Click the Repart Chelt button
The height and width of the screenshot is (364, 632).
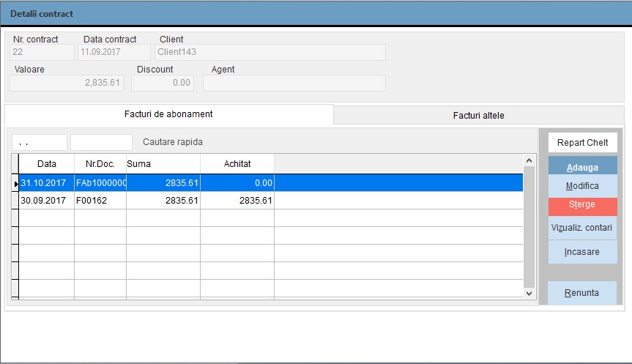(582, 143)
